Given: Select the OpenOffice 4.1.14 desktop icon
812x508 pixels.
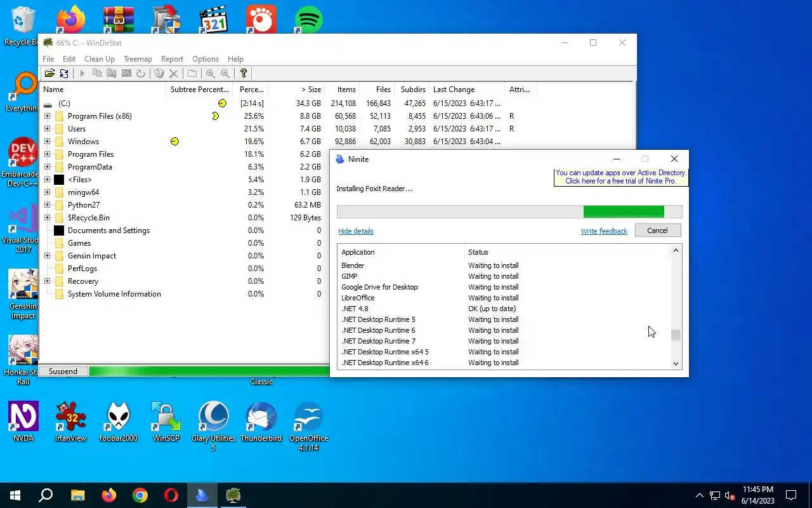Looking at the screenshot, I should tap(308, 426).
